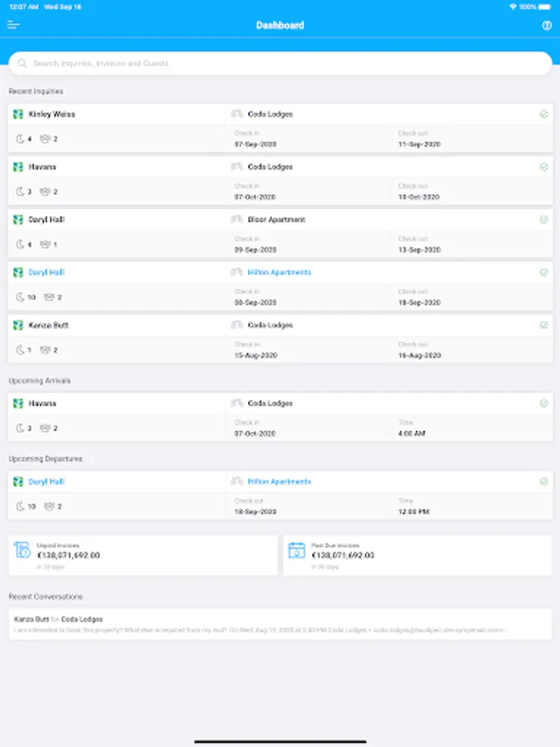Toggle the status check on Bloor Apartment inquiry

(543, 220)
